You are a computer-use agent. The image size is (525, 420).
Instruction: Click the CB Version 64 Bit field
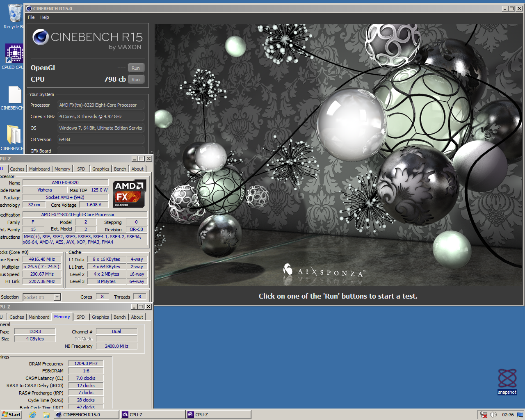[x=101, y=139]
